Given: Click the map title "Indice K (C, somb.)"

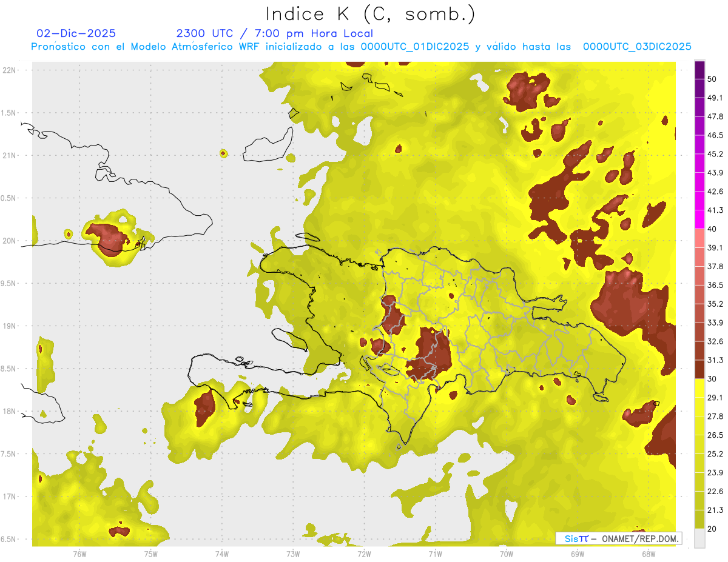Looking at the screenshot, I should coord(371,14).
